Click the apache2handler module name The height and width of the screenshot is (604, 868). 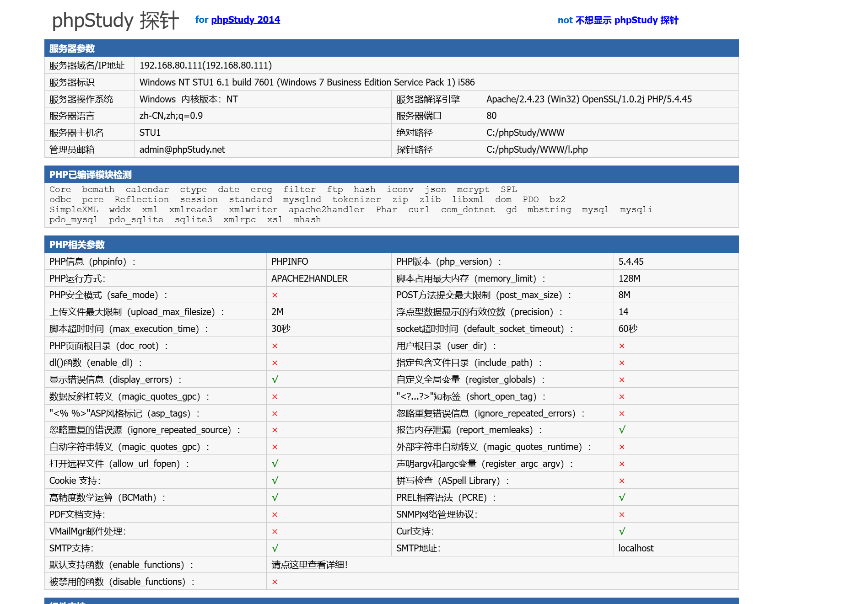coord(327,209)
